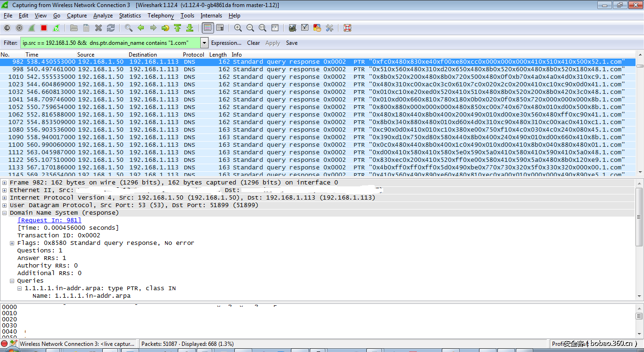
Task: Toggle packet colorization in the toolbar
Action: tap(207, 28)
